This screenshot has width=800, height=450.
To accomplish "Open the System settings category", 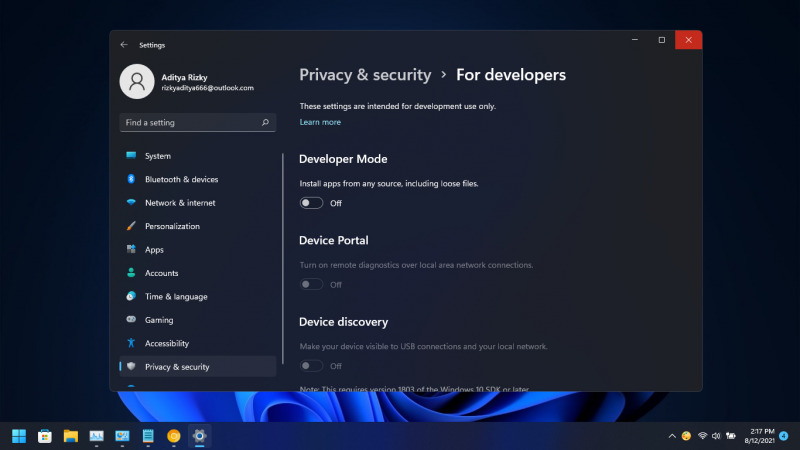I will [x=197, y=156].
